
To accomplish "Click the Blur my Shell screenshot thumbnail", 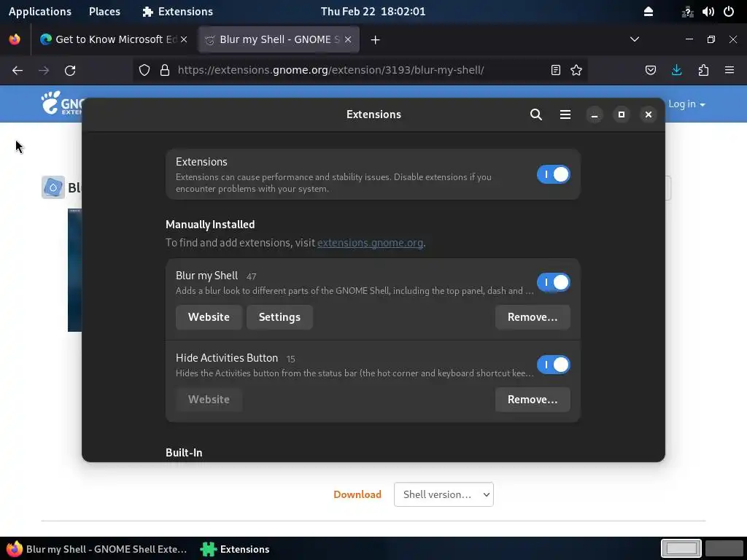I will pos(75,270).
